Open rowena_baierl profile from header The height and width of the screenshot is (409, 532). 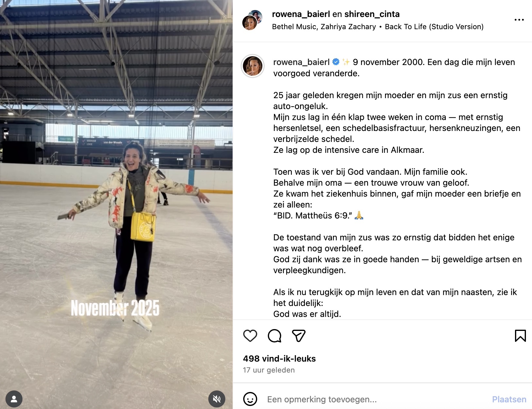click(301, 14)
